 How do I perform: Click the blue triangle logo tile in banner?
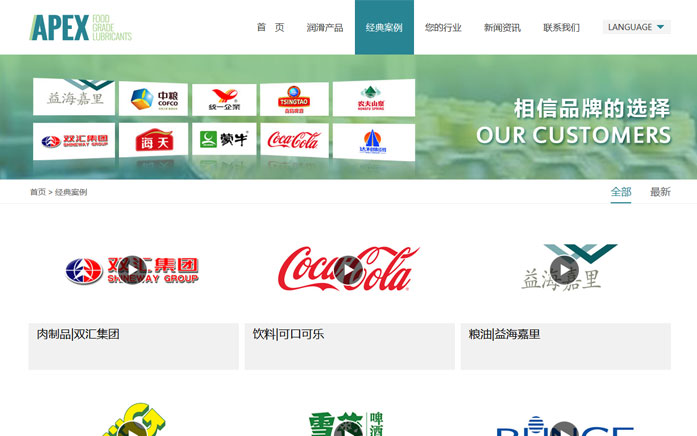point(374,142)
